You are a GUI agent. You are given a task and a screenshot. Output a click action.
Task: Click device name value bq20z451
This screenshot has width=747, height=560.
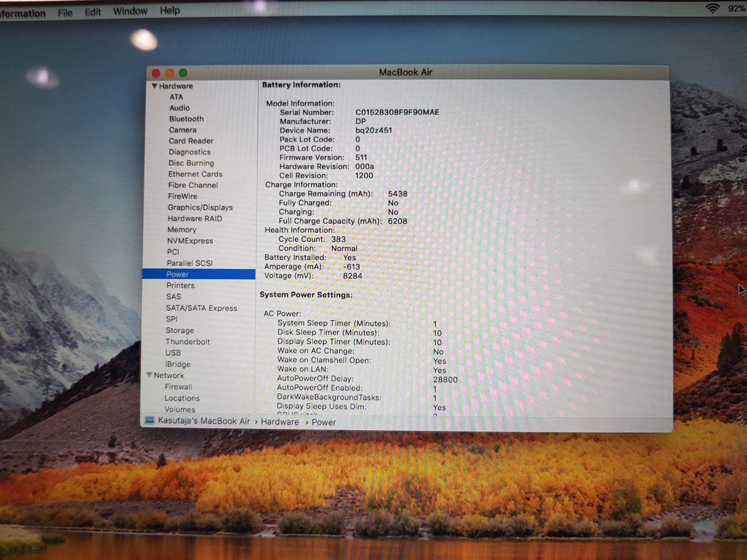point(373,130)
